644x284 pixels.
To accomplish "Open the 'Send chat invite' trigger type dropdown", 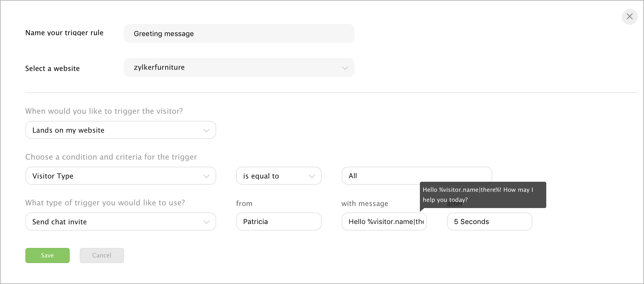I will tap(120, 222).
